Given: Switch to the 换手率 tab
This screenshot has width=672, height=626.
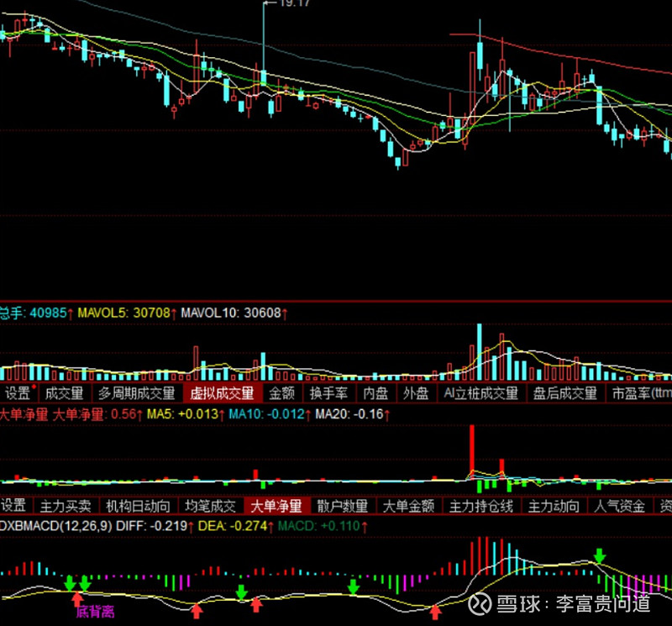Looking at the screenshot, I should [x=328, y=393].
